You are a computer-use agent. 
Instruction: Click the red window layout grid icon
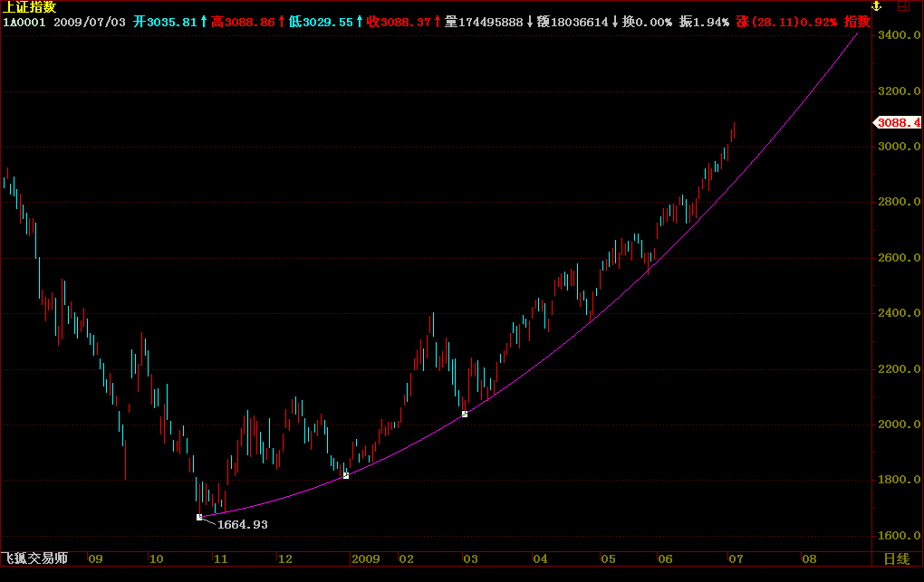click(903, 6)
